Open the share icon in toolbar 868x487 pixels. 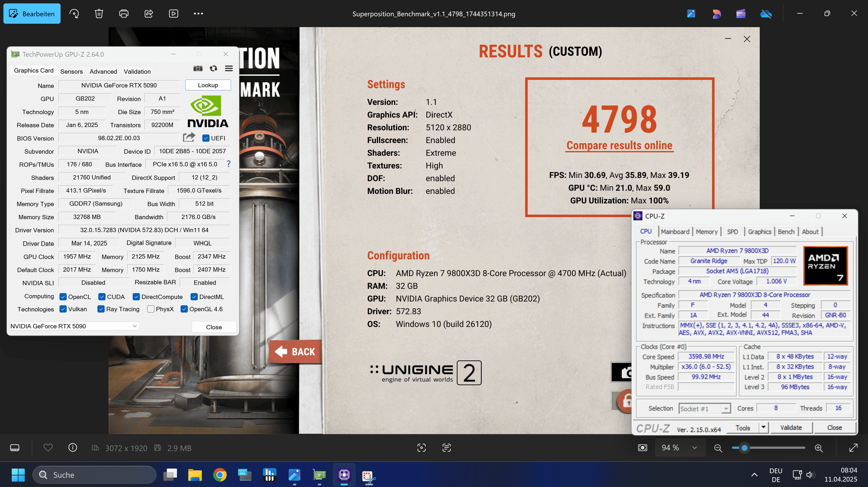click(x=149, y=14)
